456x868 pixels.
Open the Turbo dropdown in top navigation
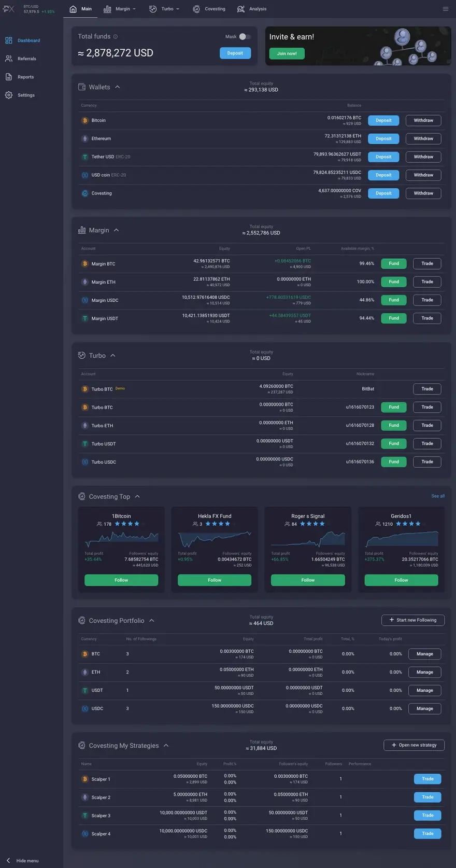[164, 9]
